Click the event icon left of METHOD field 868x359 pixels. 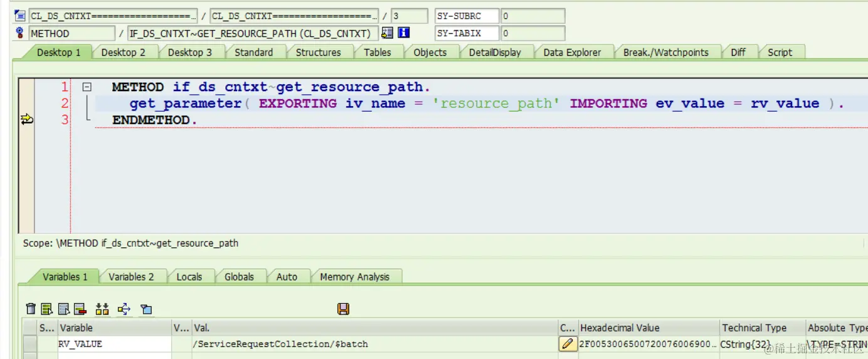click(20, 33)
